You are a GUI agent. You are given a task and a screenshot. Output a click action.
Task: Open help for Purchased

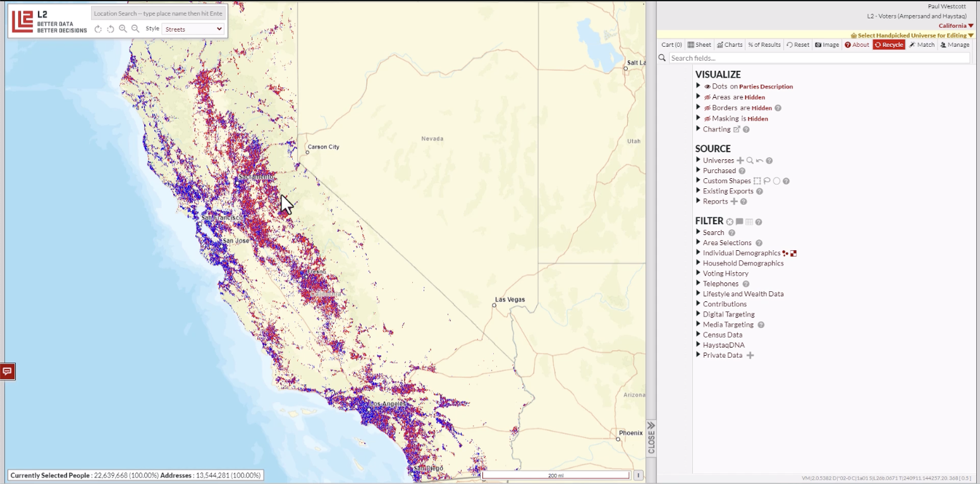pos(742,171)
